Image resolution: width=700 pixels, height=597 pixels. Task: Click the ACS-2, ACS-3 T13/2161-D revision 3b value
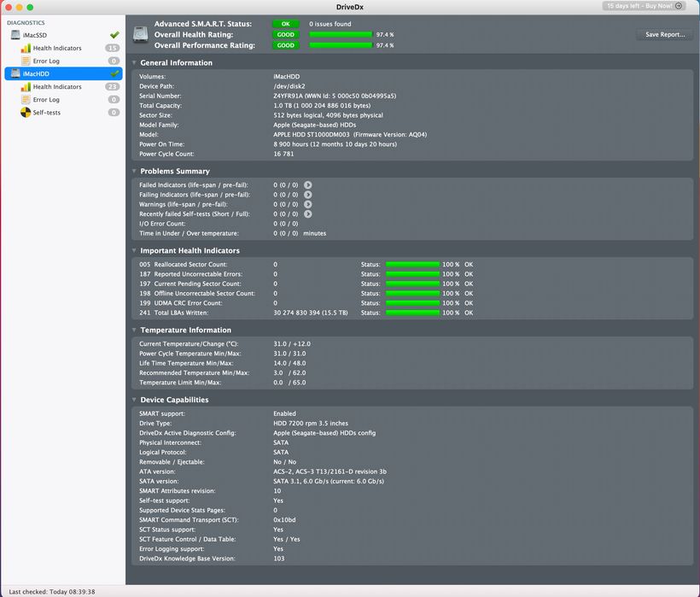tap(330, 472)
